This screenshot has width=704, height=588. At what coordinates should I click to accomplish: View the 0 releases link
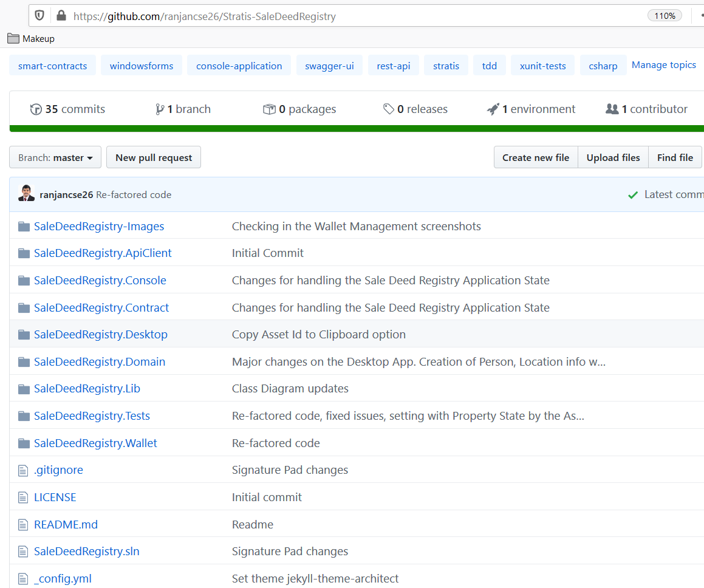point(415,109)
